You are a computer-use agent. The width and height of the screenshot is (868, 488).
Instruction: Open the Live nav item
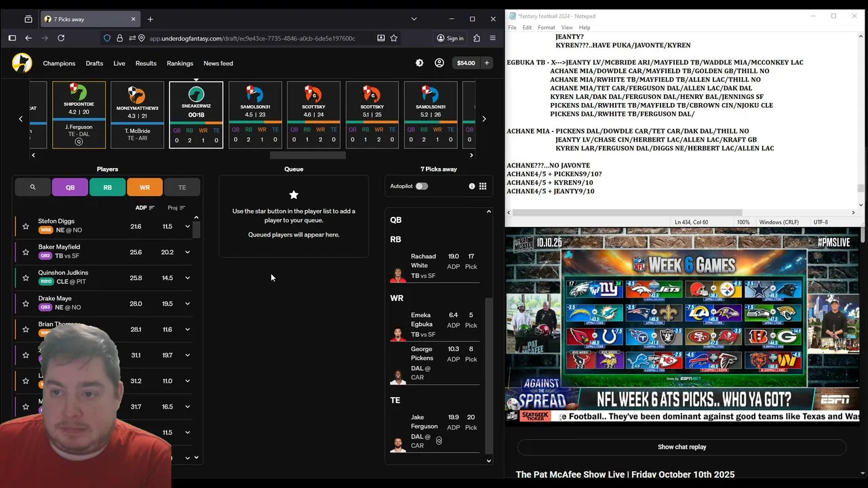(x=119, y=63)
